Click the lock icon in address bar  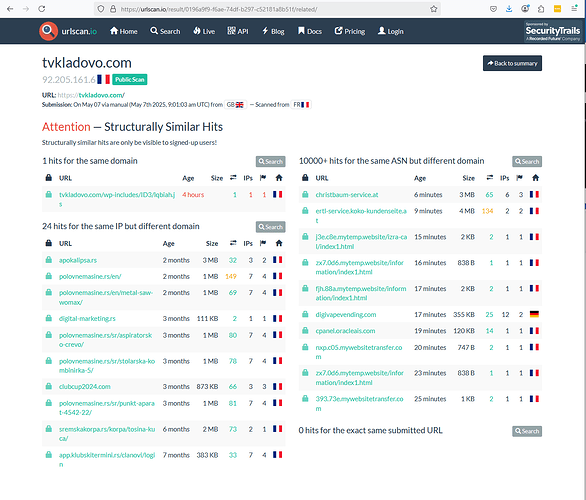tap(113, 9)
